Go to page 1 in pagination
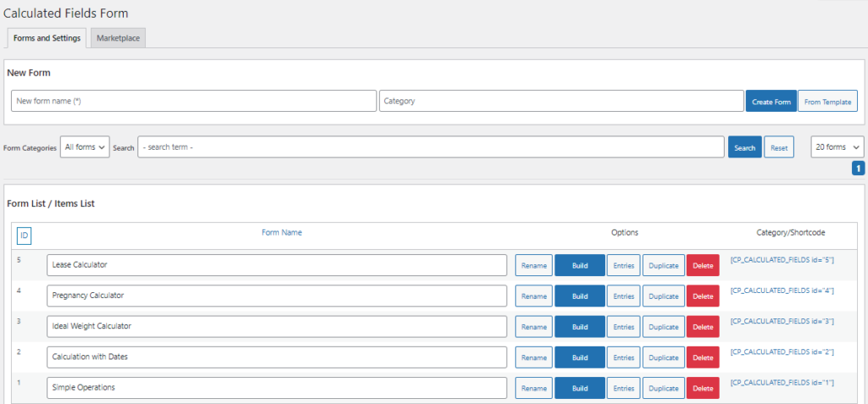 point(858,169)
